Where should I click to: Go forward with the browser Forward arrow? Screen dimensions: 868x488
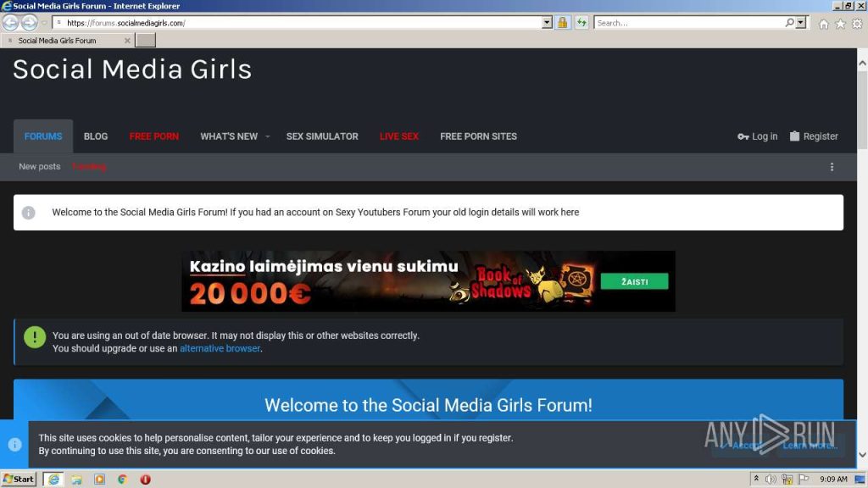pyautogui.click(x=30, y=23)
